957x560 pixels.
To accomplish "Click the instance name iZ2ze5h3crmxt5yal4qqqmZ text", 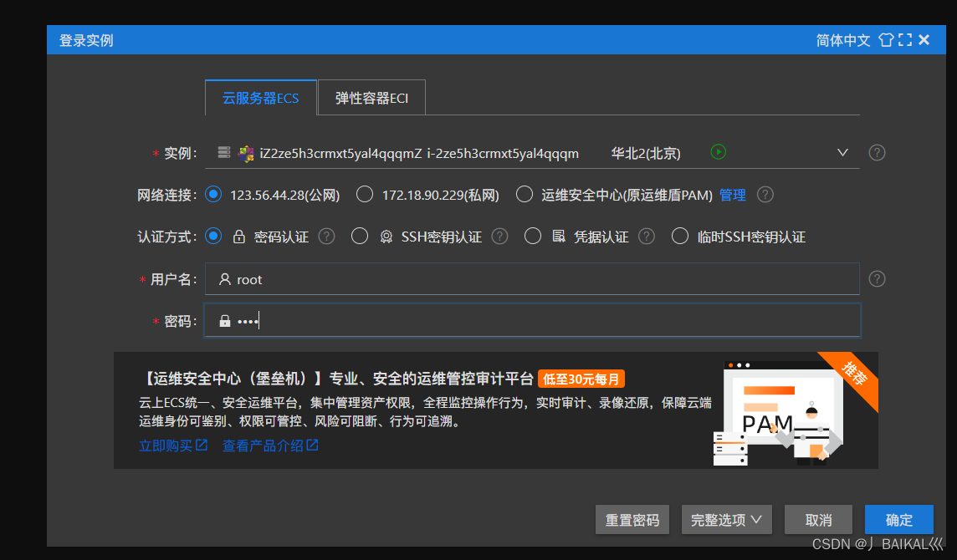I will click(340, 153).
